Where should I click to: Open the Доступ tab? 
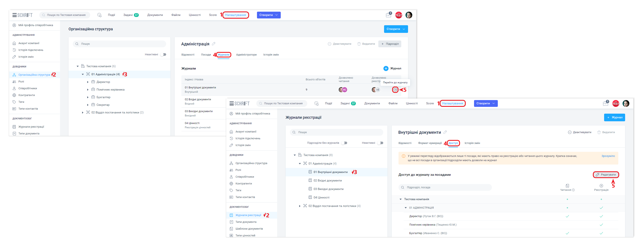click(x=453, y=143)
